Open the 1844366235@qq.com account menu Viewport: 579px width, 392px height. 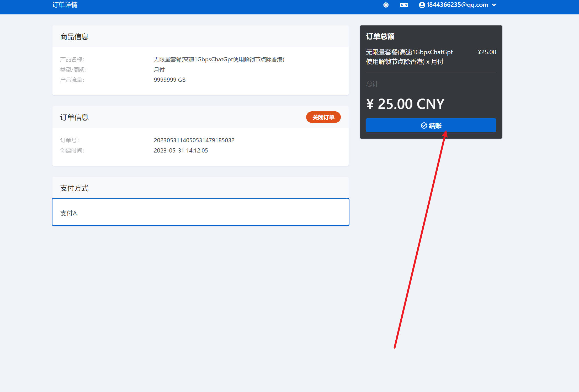[x=458, y=5]
